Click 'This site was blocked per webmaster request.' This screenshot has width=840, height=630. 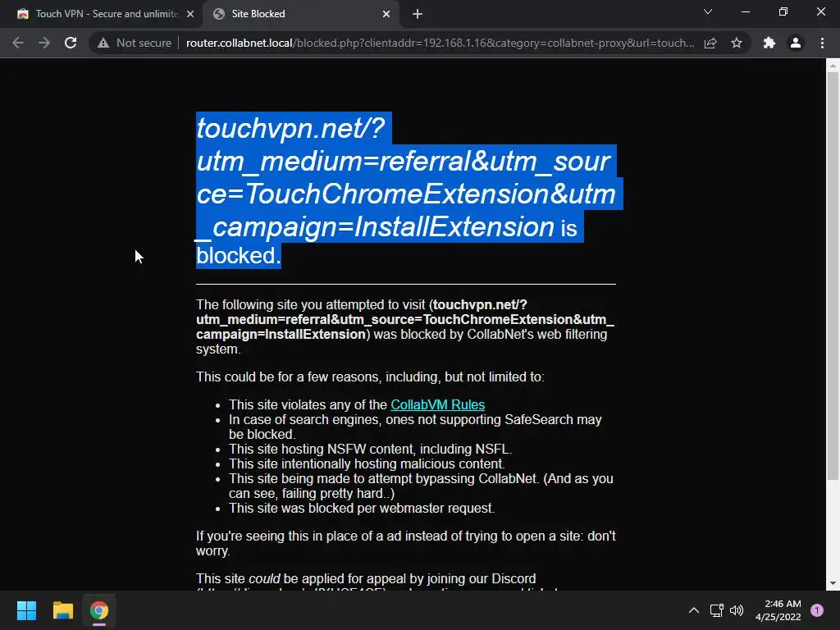click(362, 508)
